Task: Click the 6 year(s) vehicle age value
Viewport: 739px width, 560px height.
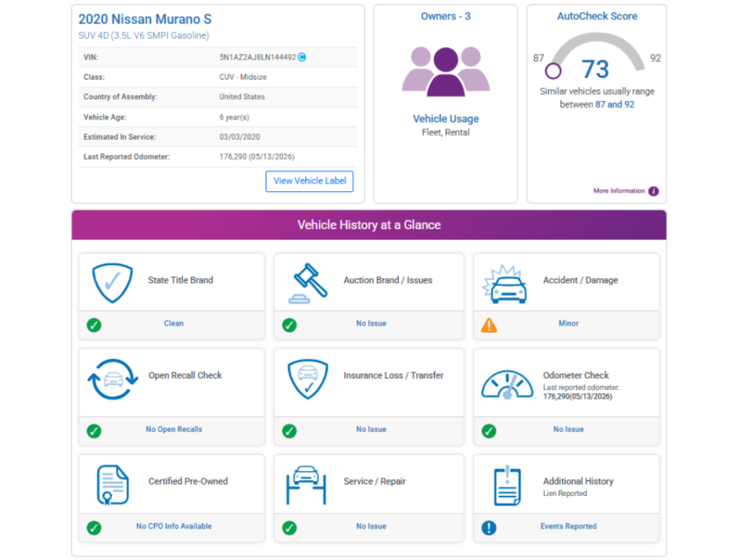Action: pos(234,117)
